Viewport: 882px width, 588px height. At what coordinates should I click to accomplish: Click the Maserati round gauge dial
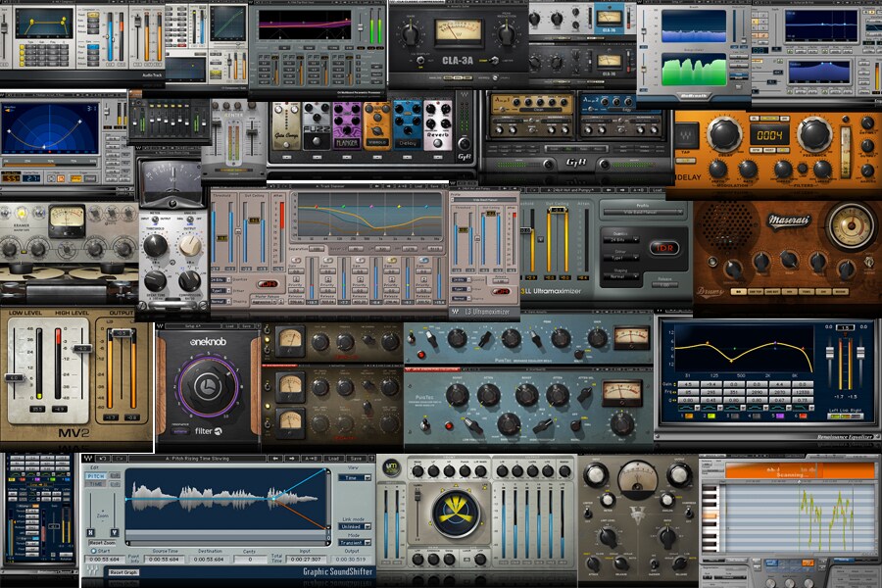pyautogui.click(x=851, y=226)
